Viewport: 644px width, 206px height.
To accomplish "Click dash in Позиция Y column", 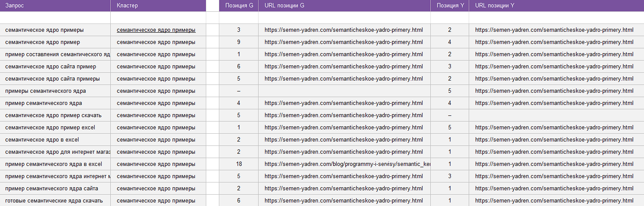I will click(x=450, y=115).
